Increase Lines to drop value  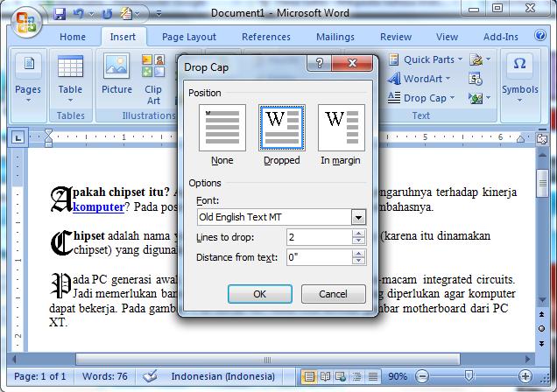tap(359, 234)
